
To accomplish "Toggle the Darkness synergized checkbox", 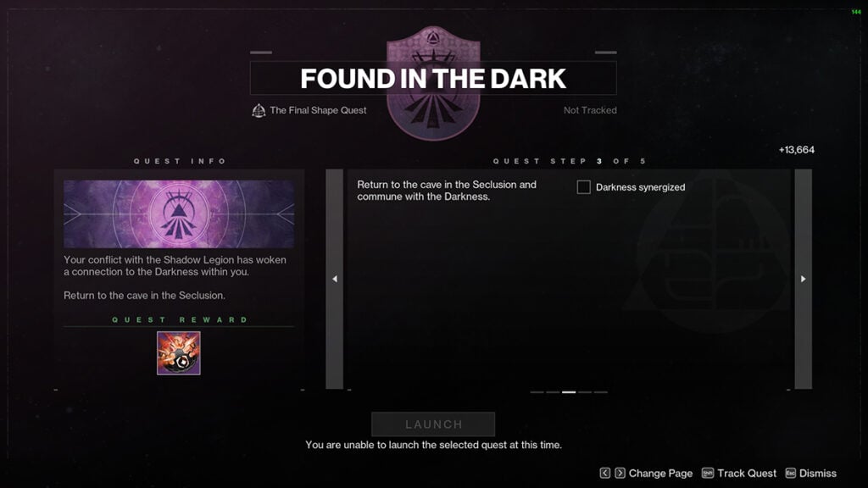I will tap(583, 187).
